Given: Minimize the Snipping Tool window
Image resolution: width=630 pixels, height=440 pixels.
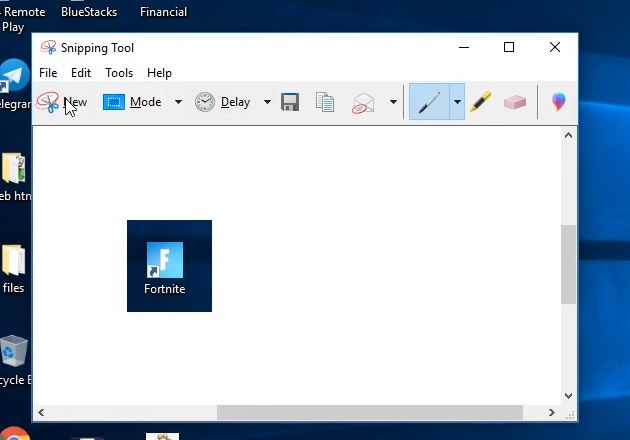Looking at the screenshot, I should [x=464, y=47].
